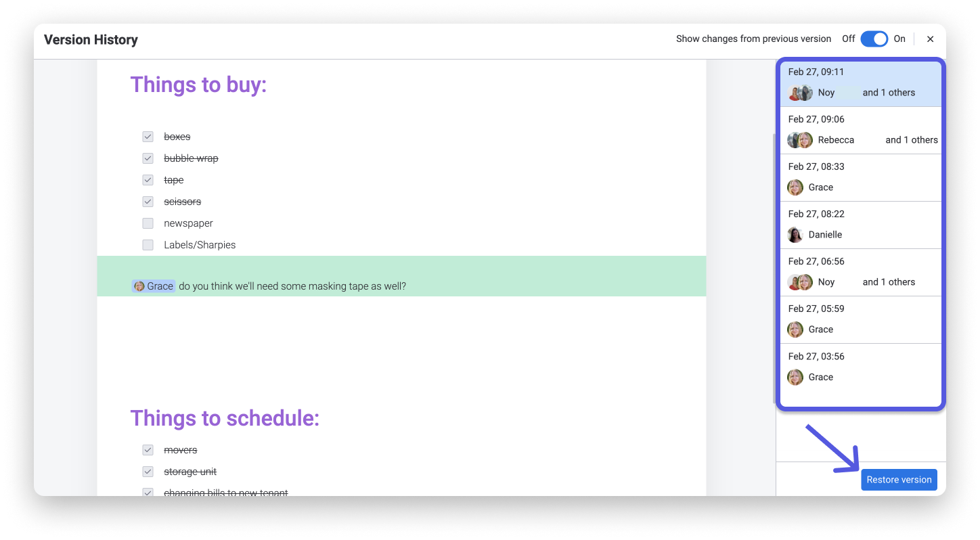Select the Feb 27, 06:56 version
The height and width of the screenshot is (540, 980).
[860, 273]
